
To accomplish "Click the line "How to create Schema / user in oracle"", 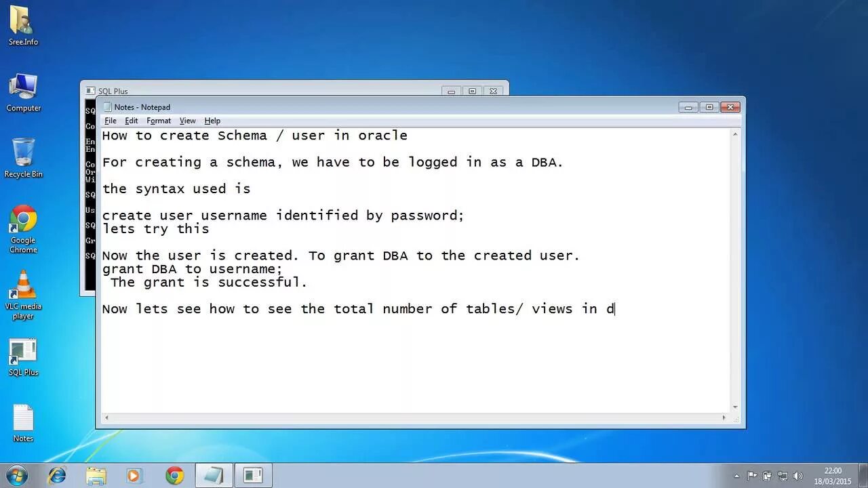I will click(255, 136).
